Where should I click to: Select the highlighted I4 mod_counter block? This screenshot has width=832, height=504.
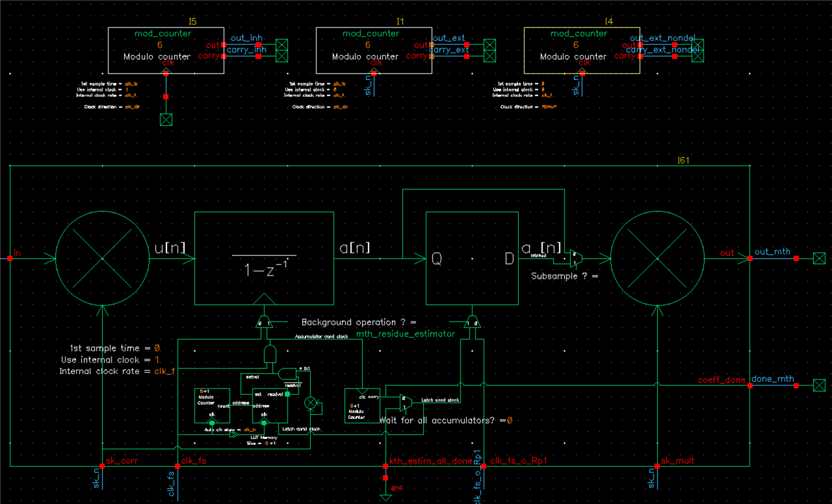coord(582,51)
